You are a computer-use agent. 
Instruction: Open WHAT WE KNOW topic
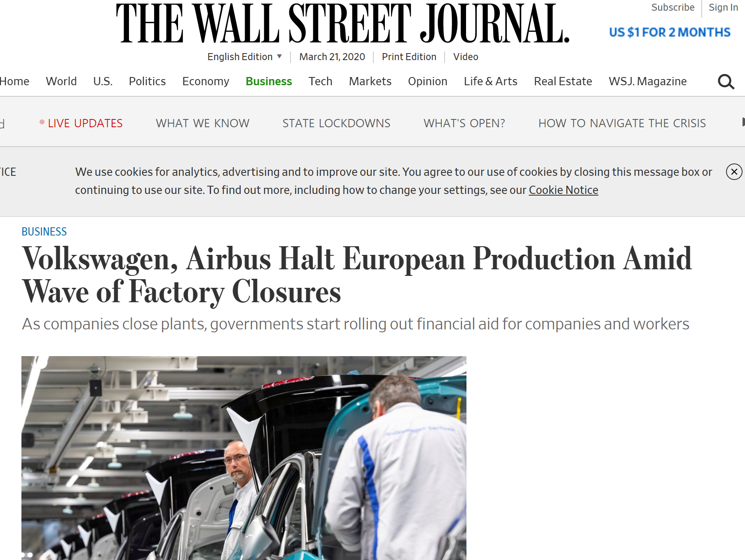(203, 123)
